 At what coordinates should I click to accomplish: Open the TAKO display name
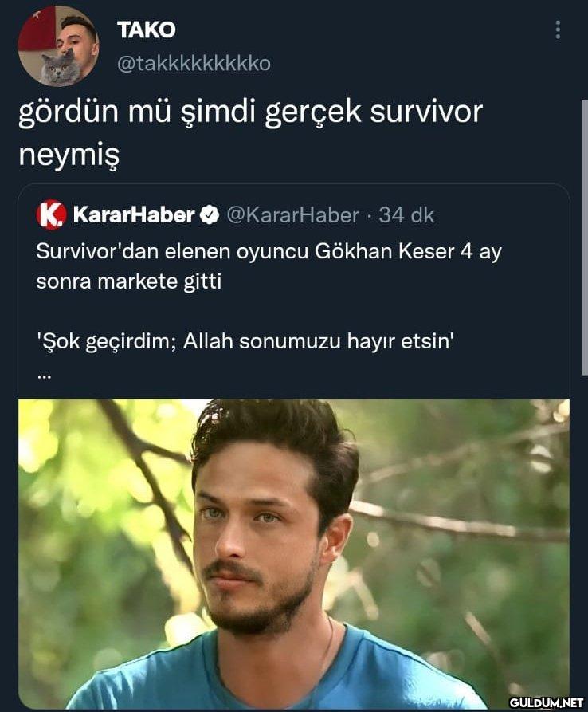tap(146, 30)
